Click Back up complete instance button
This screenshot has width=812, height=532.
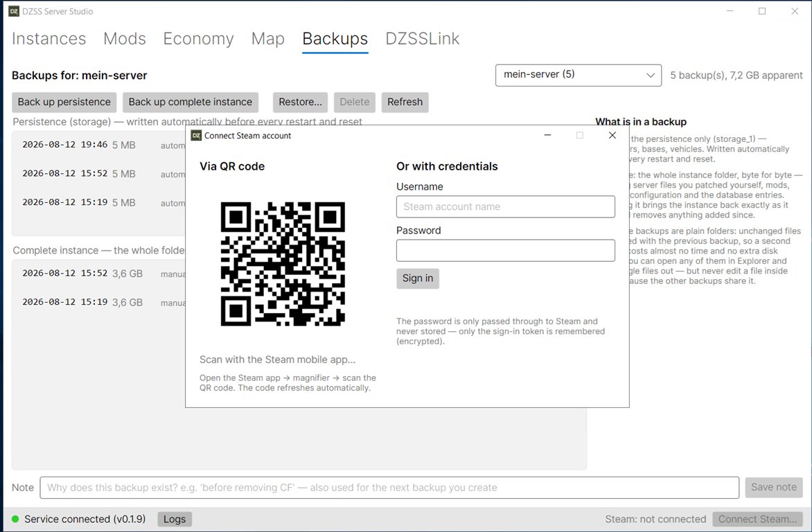(191, 102)
